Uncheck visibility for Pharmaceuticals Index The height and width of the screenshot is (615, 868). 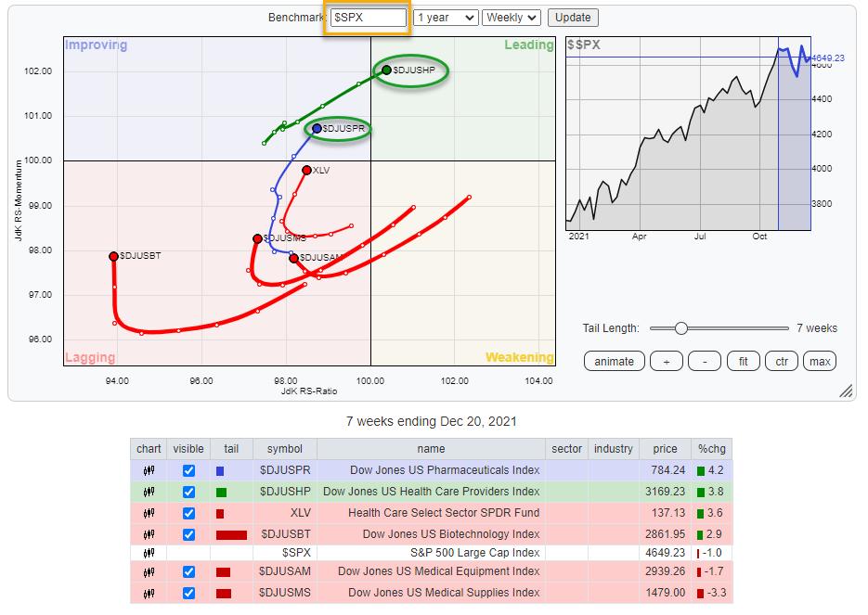coord(188,470)
